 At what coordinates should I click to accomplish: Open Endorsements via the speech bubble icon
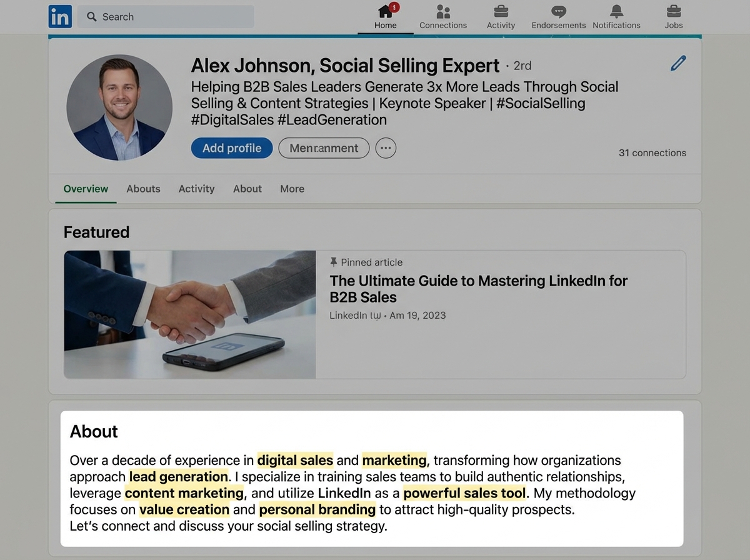(x=558, y=11)
